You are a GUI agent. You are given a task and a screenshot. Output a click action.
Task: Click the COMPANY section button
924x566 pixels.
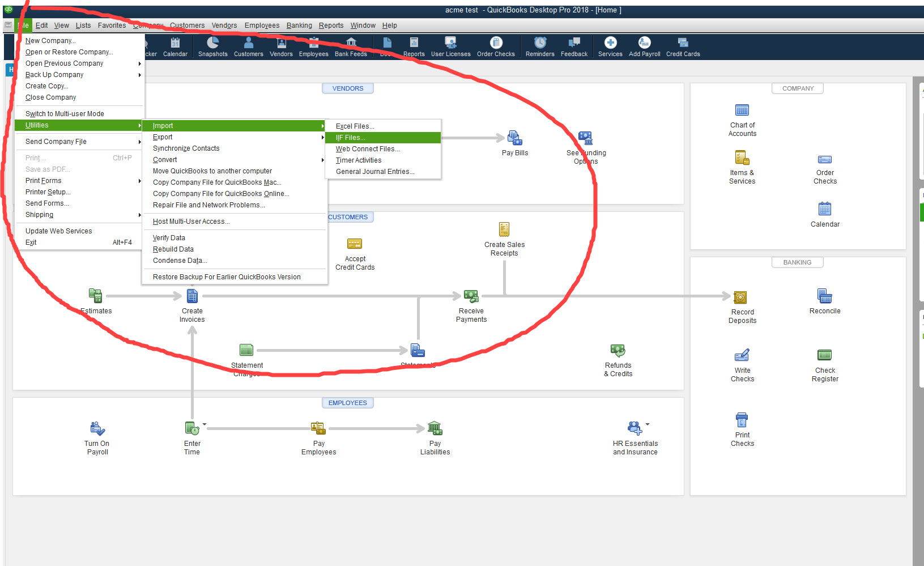[798, 88]
